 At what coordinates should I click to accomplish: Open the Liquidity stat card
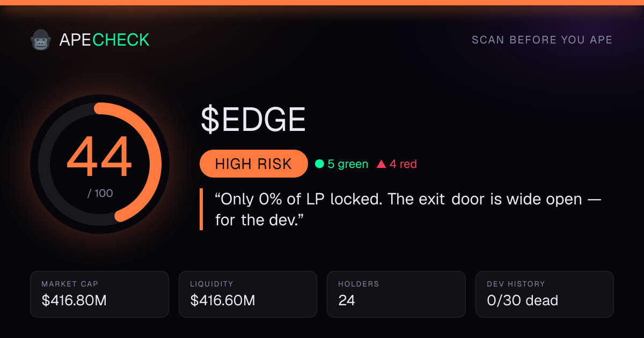click(x=248, y=294)
